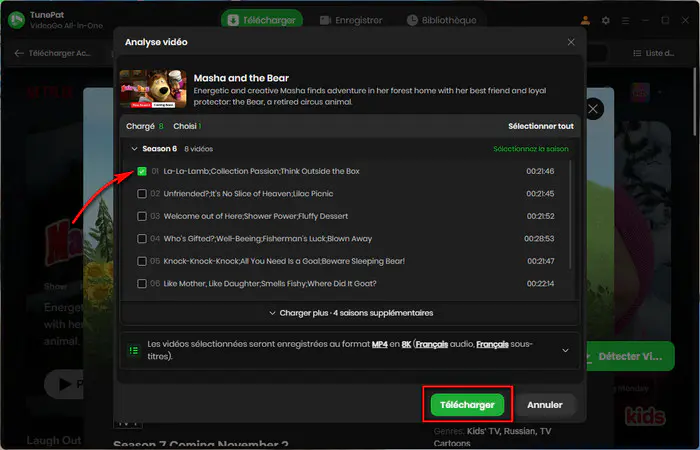Uncheck episode 01 La-La-Lamb checkbox
Image resolution: width=700 pixels, height=450 pixels.
[x=142, y=171]
